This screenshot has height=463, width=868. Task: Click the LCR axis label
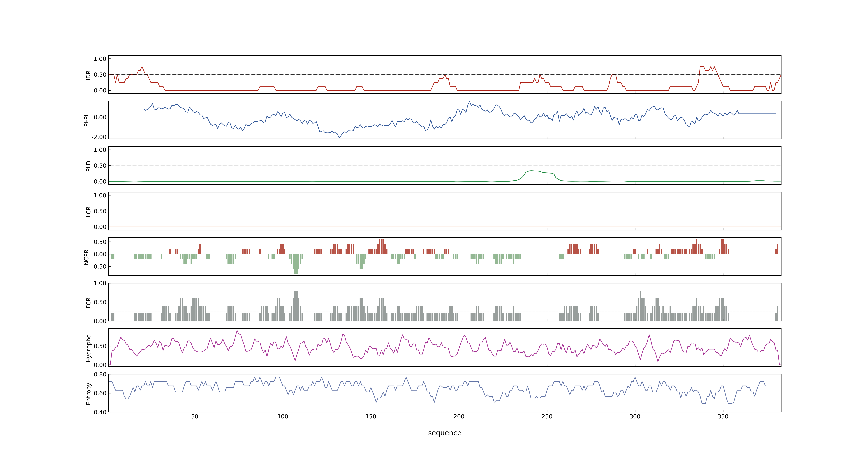click(x=88, y=212)
